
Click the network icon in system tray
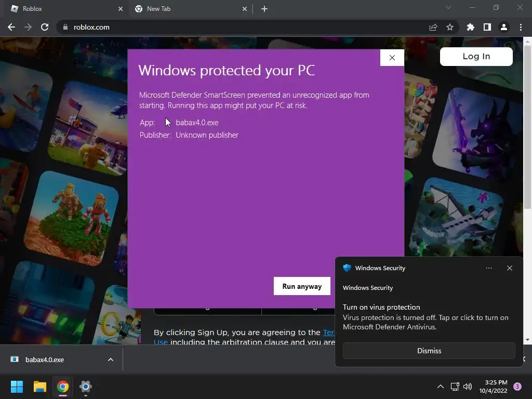(x=455, y=387)
